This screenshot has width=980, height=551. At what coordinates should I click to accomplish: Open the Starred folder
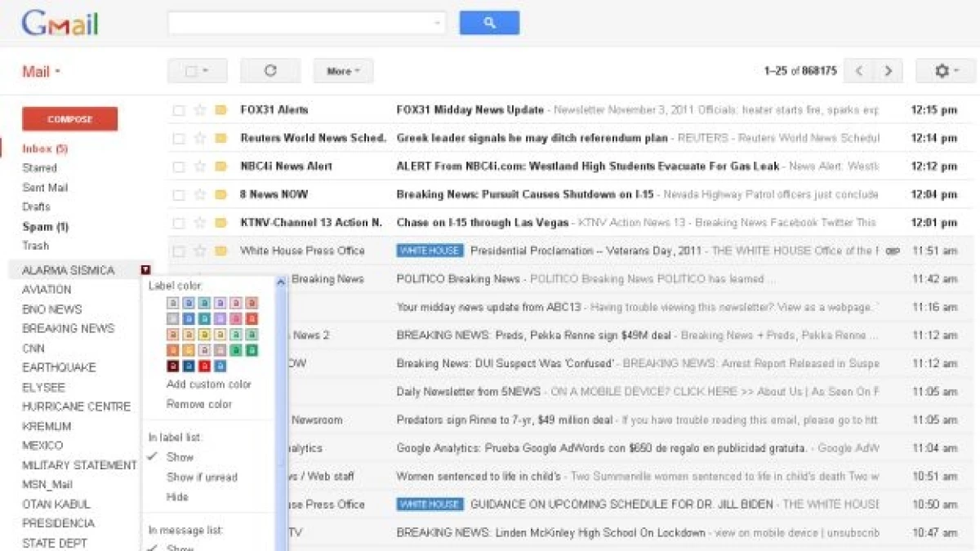click(x=39, y=168)
